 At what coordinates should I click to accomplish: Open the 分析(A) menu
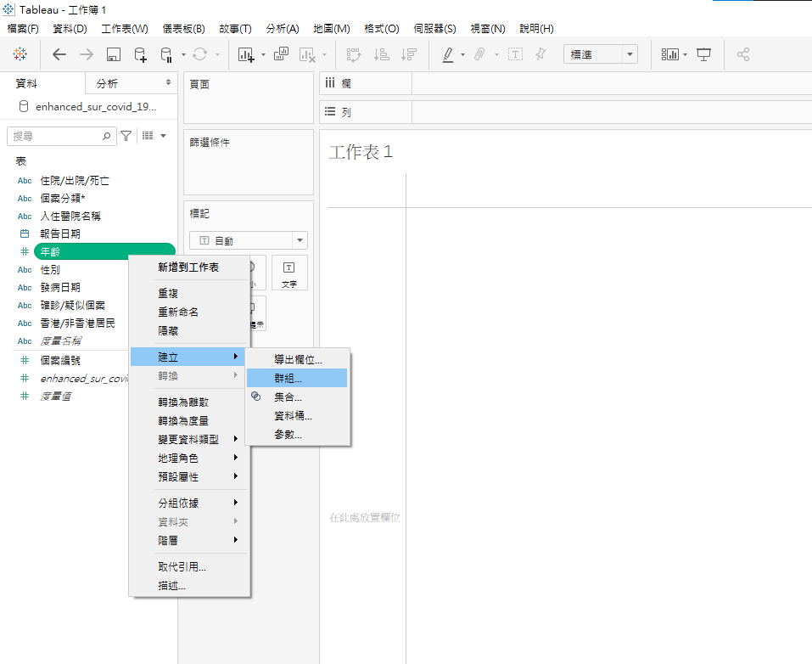pyautogui.click(x=283, y=28)
